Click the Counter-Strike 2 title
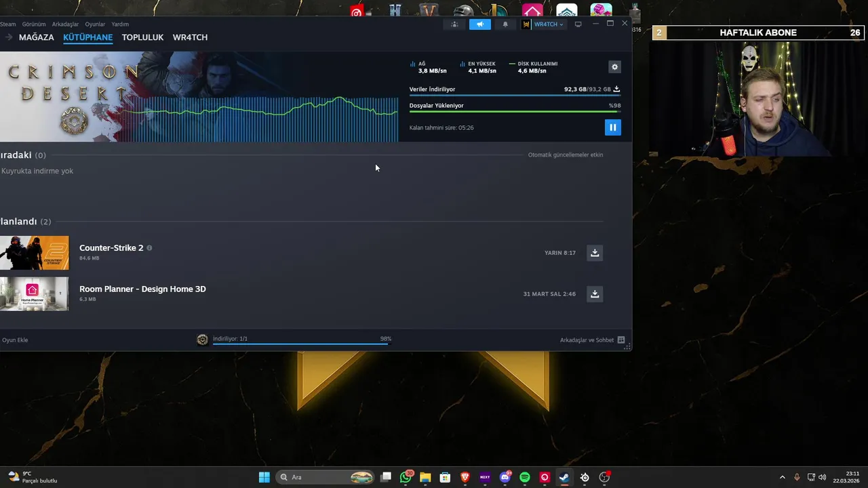This screenshot has width=868, height=488. tap(111, 248)
